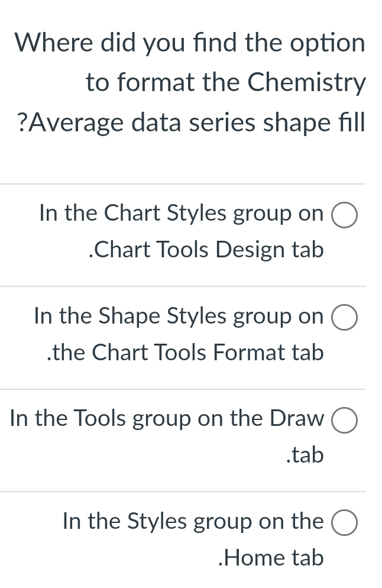This screenshot has height=588, width=382.
Task: Select the Draw tab answer radio button
Action: (346, 421)
